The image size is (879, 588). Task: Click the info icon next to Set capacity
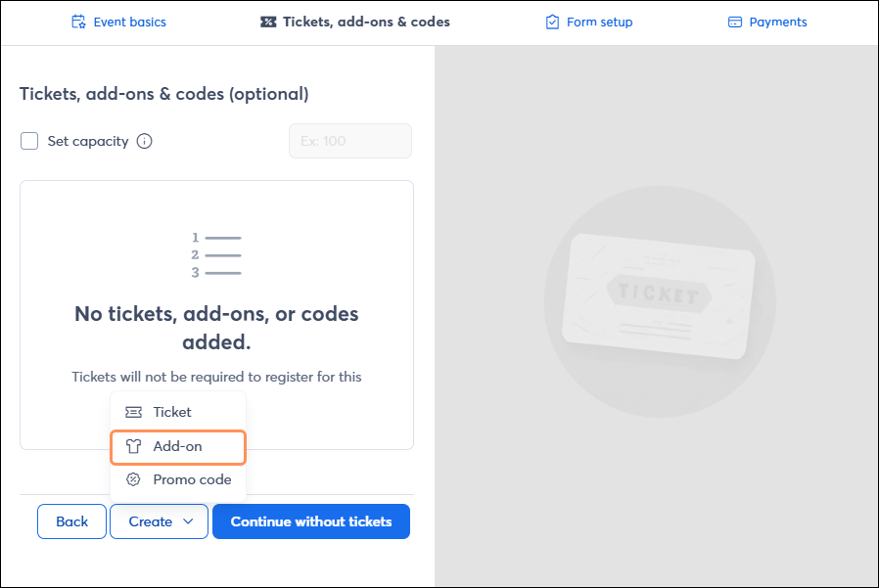(x=144, y=141)
